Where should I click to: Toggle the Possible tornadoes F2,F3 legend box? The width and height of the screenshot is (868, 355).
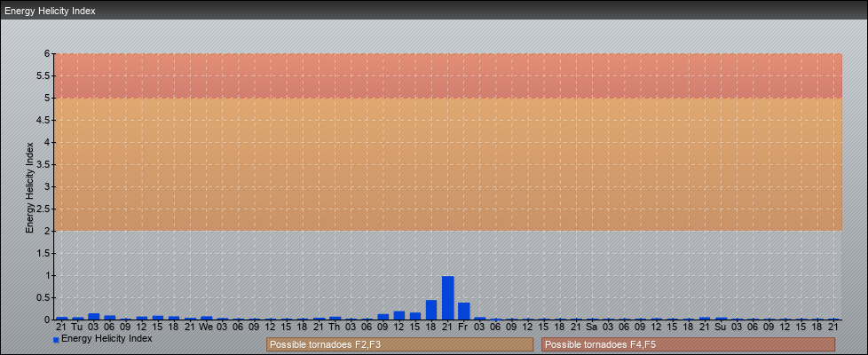click(399, 344)
